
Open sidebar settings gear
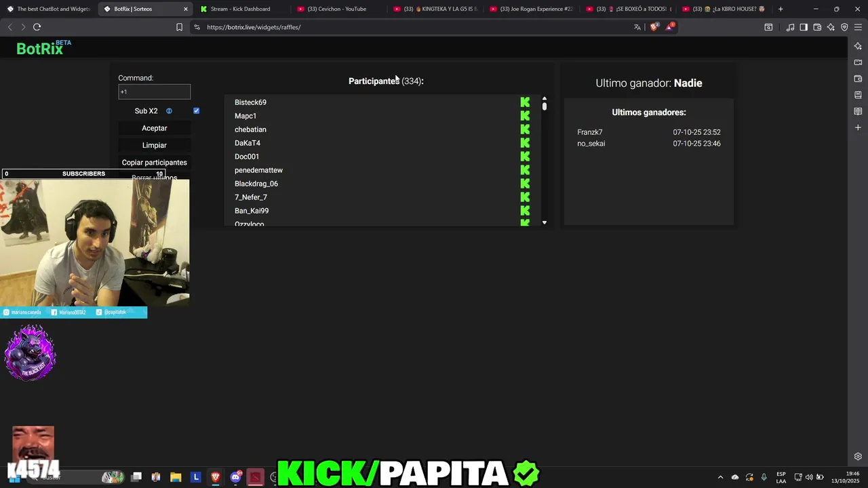[858, 456]
